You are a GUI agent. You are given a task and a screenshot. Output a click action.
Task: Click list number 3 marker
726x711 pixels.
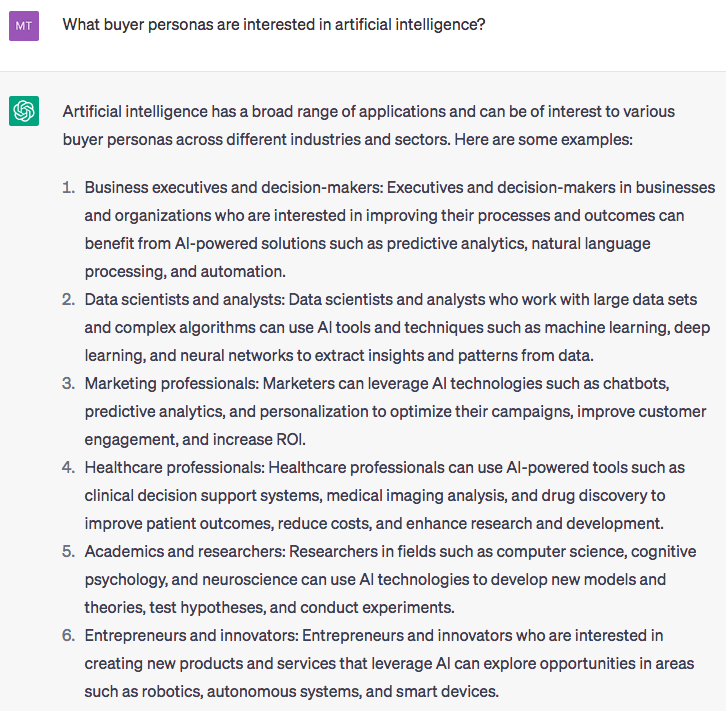click(68, 383)
